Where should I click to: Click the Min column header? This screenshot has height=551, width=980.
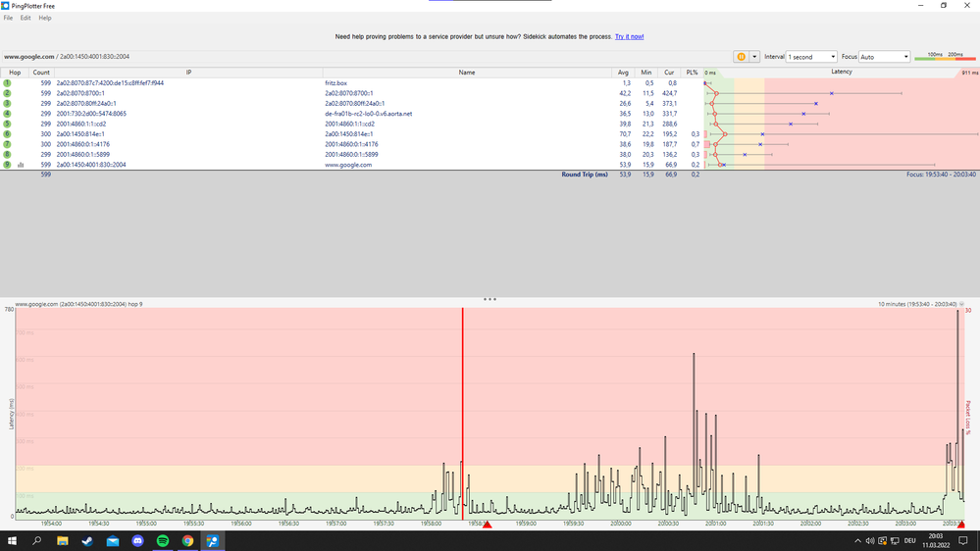(646, 73)
